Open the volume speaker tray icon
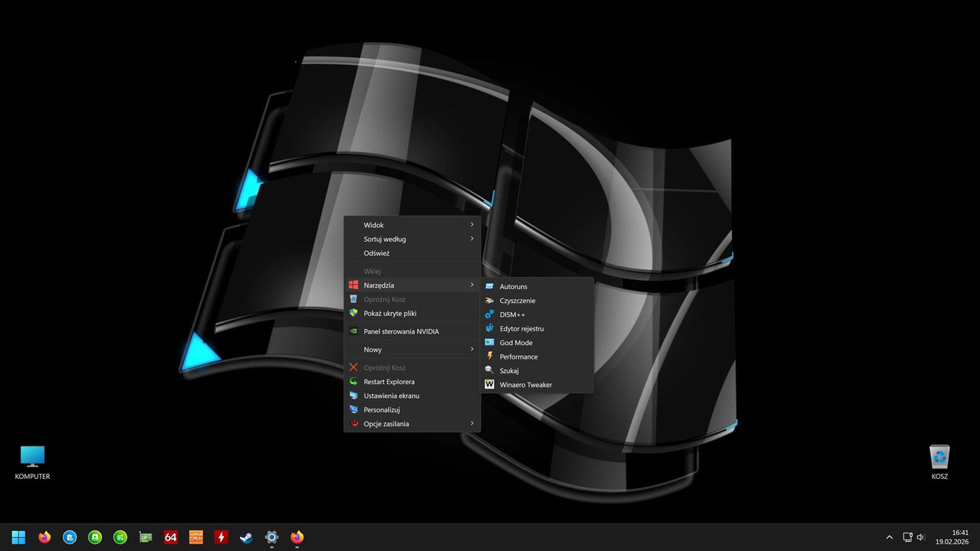980x551 pixels. 920,537
